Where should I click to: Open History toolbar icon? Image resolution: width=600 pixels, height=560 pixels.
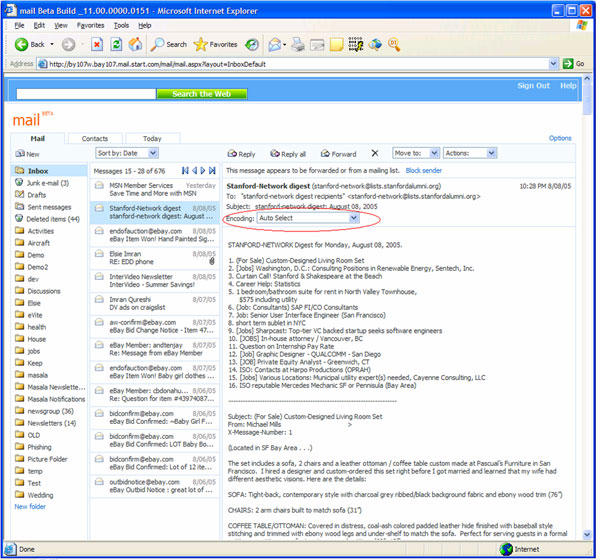[252, 44]
